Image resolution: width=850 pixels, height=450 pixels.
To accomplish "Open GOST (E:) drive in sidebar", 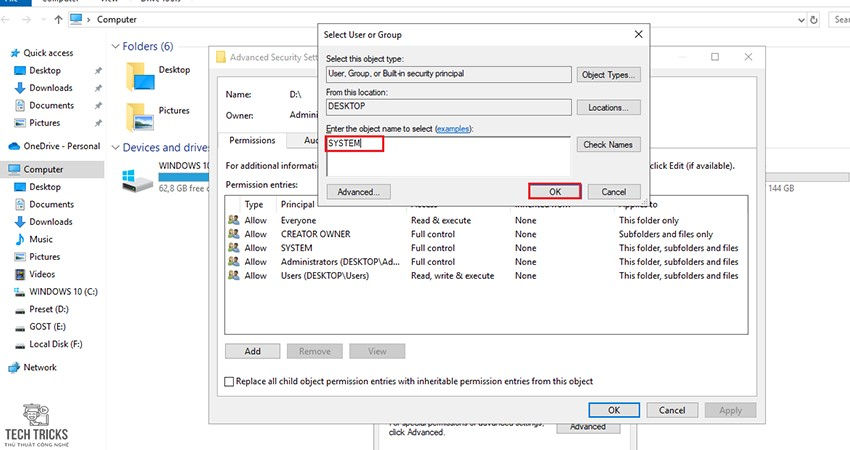I will click(47, 326).
